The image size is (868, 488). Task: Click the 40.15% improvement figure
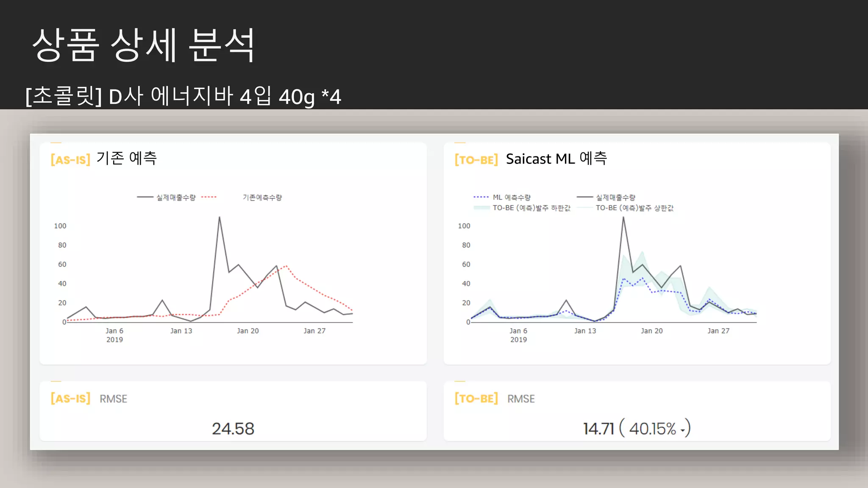point(653,429)
